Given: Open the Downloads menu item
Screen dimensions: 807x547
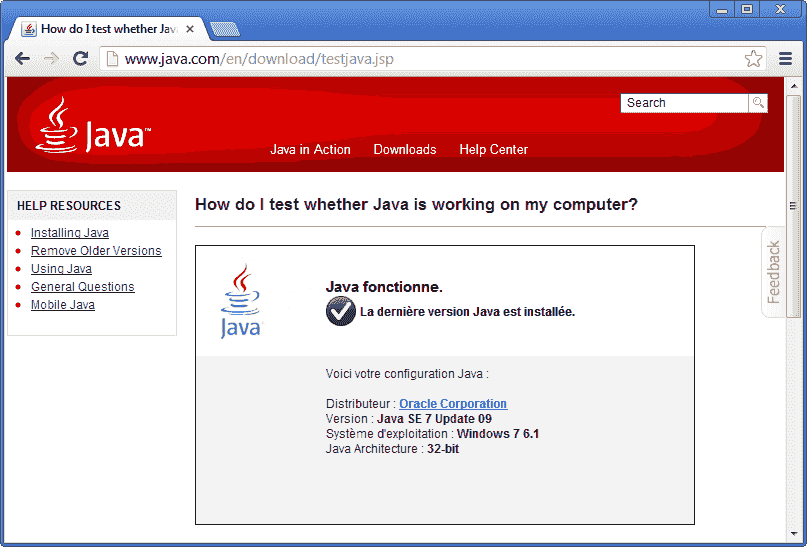Looking at the screenshot, I should [405, 149].
